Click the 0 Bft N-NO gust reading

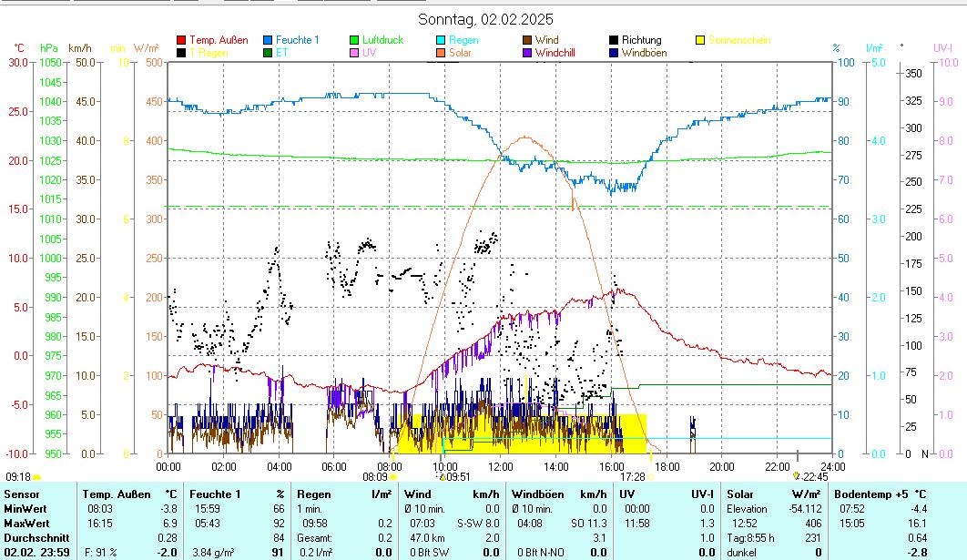(x=540, y=553)
